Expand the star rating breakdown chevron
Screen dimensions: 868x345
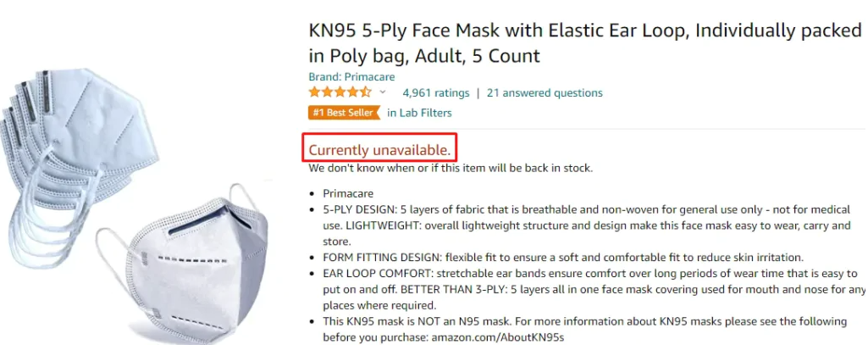coord(383,92)
